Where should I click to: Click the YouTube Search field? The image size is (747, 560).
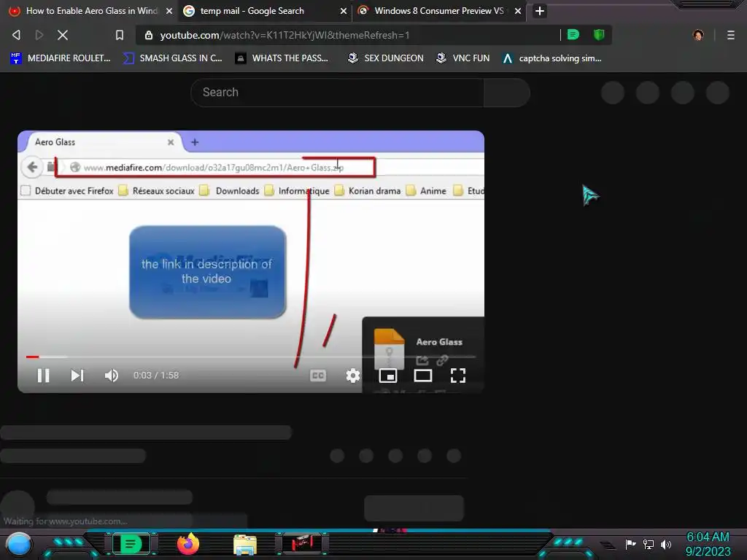pyautogui.click(x=337, y=93)
